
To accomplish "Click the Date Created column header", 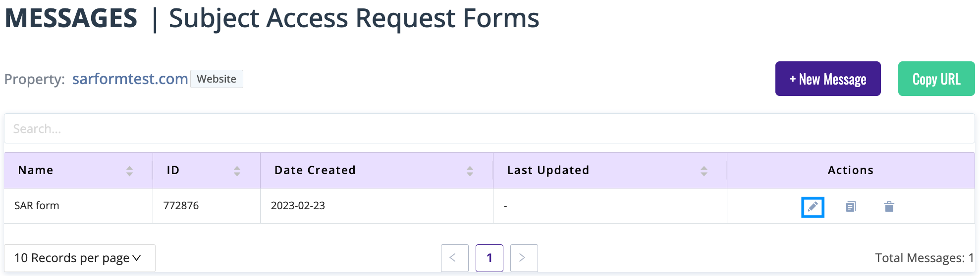I will point(315,170).
